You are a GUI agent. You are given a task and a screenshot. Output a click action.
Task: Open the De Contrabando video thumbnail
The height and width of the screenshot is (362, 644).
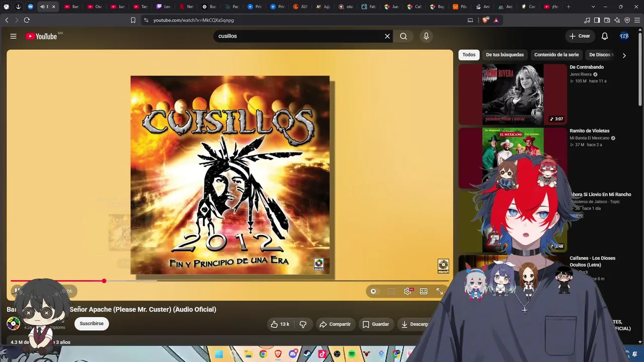[x=513, y=94]
